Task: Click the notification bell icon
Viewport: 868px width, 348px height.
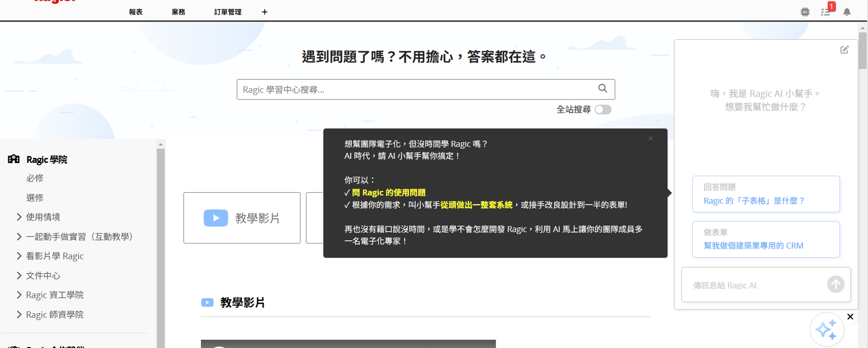Action: click(847, 12)
